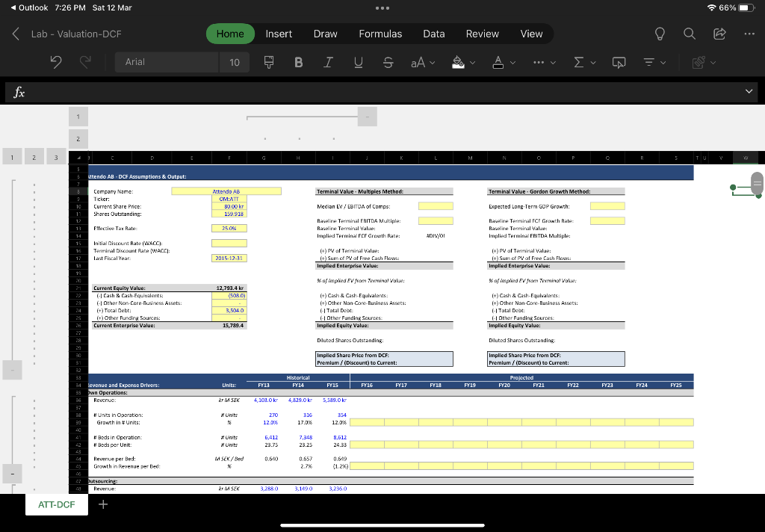Open the Arial font name box
765x532 pixels.
[167, 62]
